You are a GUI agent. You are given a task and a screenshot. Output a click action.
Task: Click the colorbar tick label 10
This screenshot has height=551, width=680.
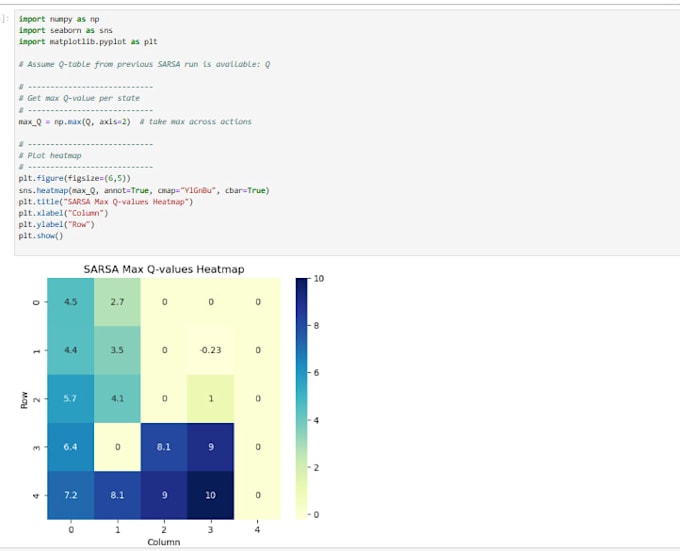tap(319, 279)
